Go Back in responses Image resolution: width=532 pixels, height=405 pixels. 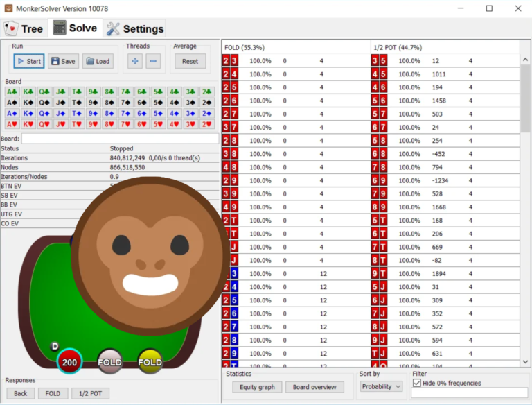tap(20, 393)
